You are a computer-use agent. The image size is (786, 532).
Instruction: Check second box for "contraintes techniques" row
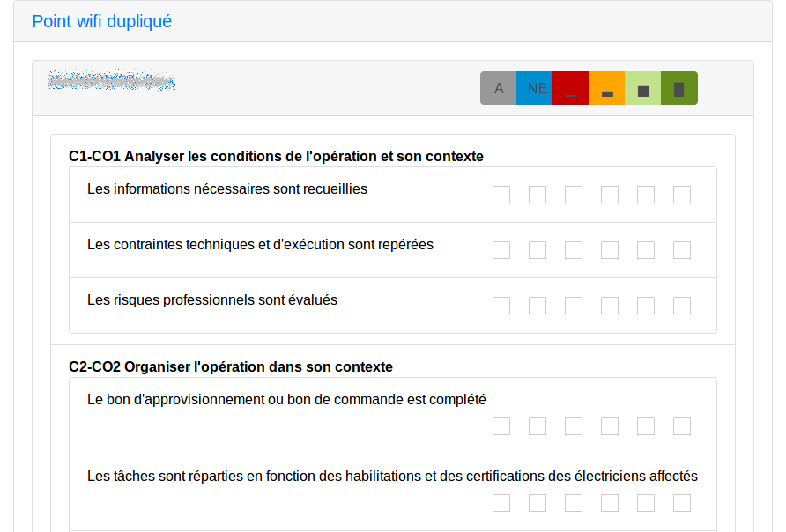click(538, 250)
